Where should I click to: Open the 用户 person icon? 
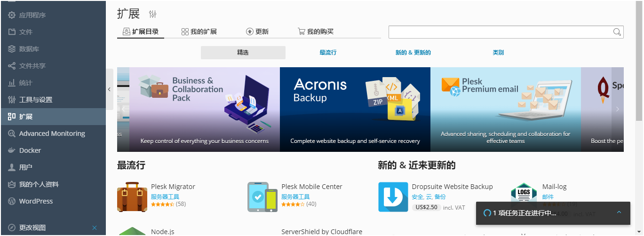[x=12, y=167]
